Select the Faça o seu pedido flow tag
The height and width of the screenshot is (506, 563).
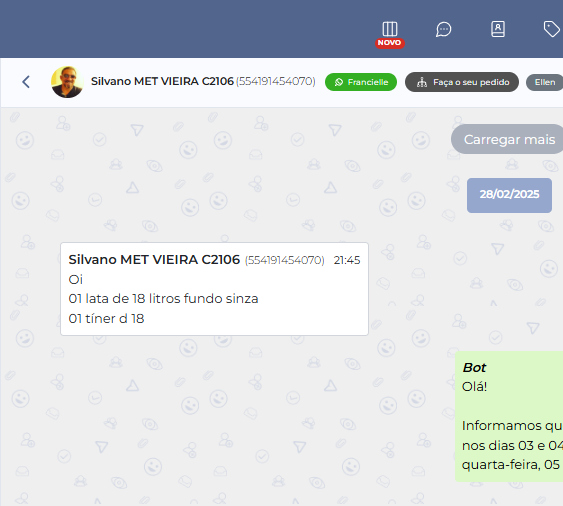(462, 82)
